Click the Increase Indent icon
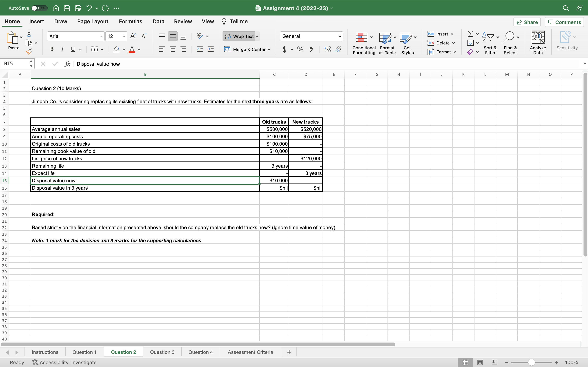 (211, 50)
